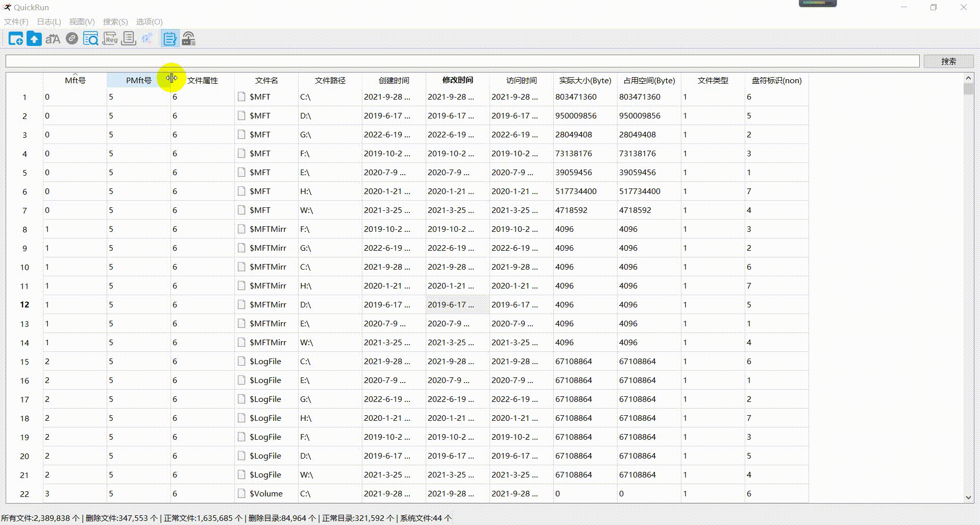The width and height of the screenshot is (980, 525).
Task: Click path cell W:\ in row 7
Action: [x=330, y=210]
